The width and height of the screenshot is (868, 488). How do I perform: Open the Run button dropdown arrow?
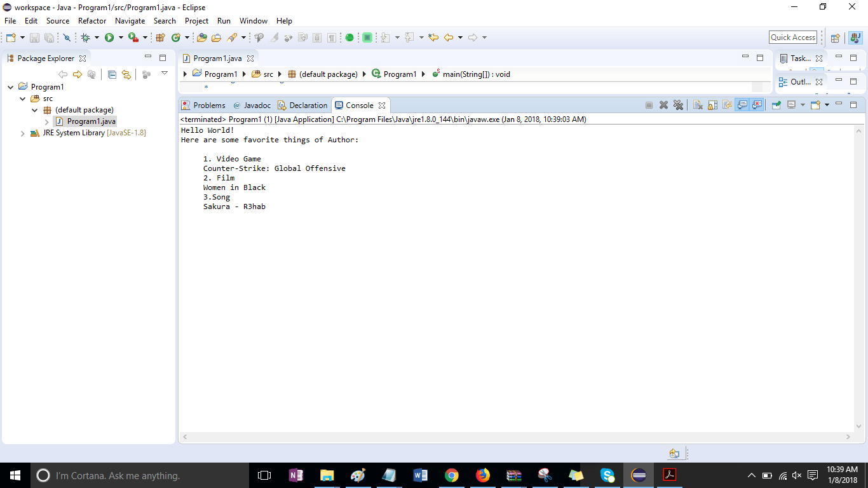[x=121, y=37]
